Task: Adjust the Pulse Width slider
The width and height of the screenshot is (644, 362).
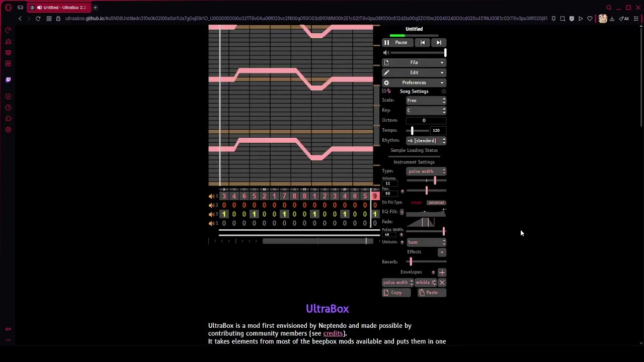Action: coord(426,231)
